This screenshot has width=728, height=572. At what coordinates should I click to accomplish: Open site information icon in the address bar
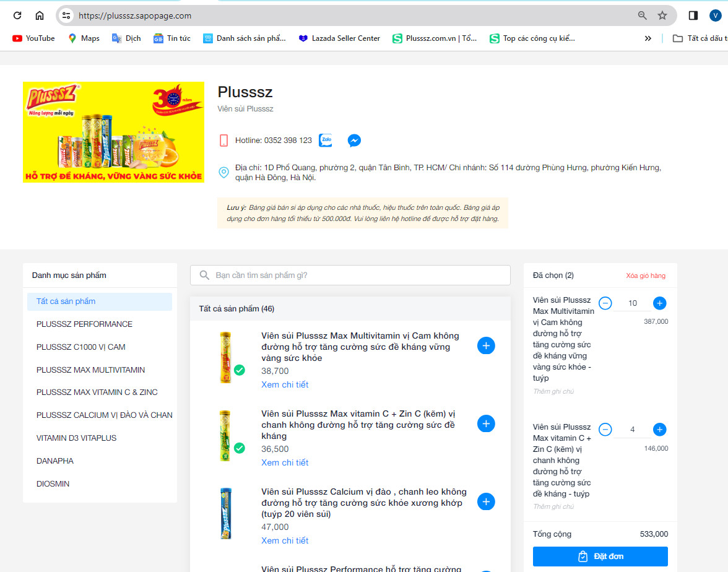[x=66, y=15]
